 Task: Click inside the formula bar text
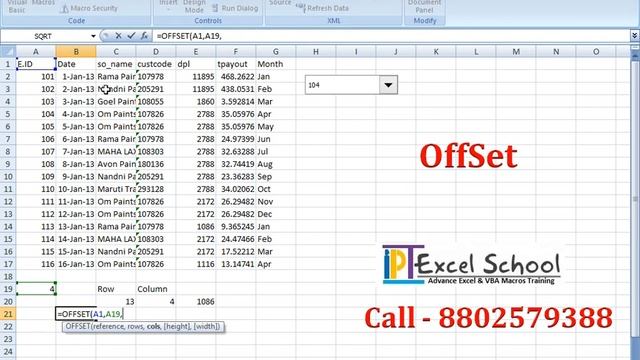pyautogui.click(x=189, y=36)
